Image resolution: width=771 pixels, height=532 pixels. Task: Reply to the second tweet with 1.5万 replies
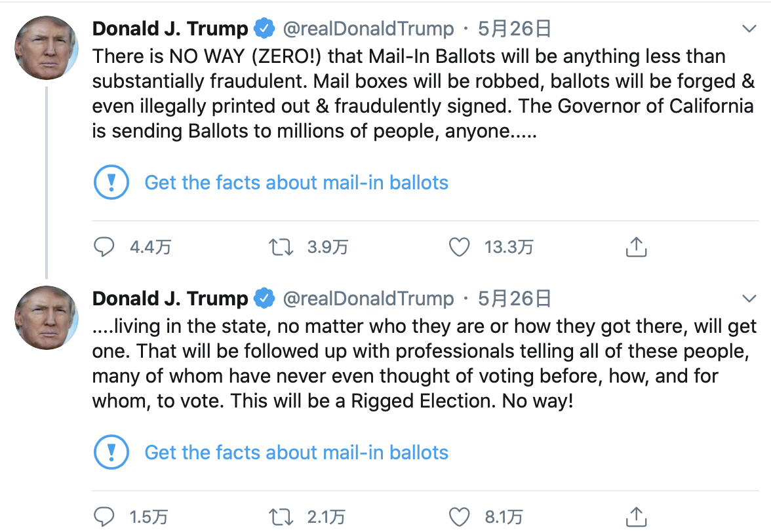pyautogui.click(x=105, y=517)
